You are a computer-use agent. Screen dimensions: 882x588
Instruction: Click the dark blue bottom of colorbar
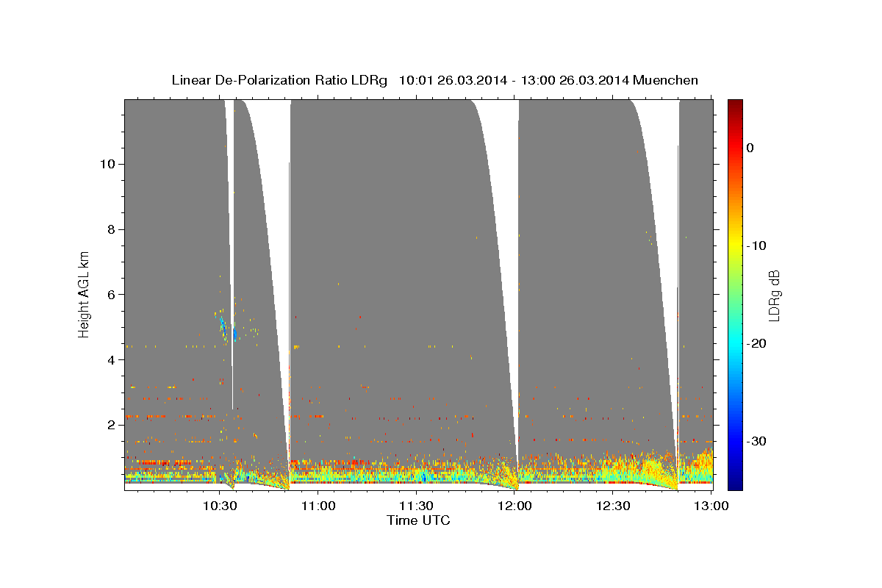pos(735,481)
